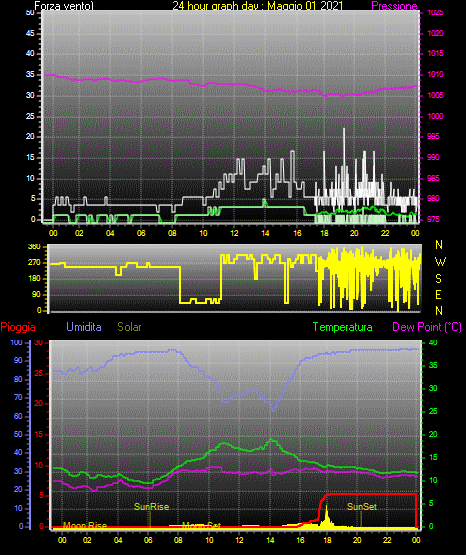Click the red 'Pioggia' legend label
The image size is (466, 555).
(18, 327)
